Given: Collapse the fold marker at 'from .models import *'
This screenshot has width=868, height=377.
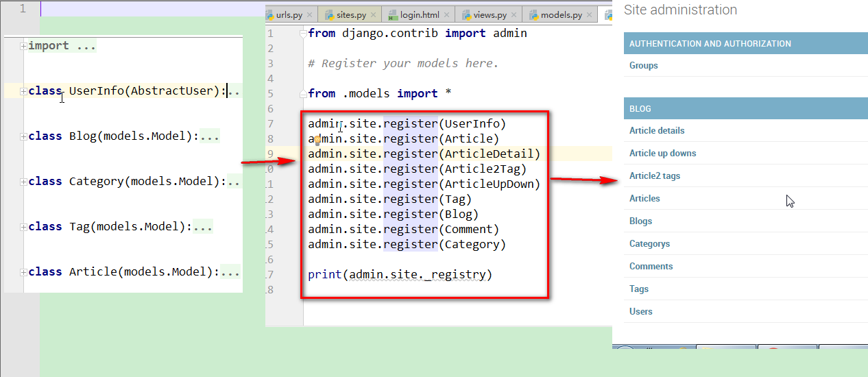Looking at the screenshot, I should click(x=304, y=94).
